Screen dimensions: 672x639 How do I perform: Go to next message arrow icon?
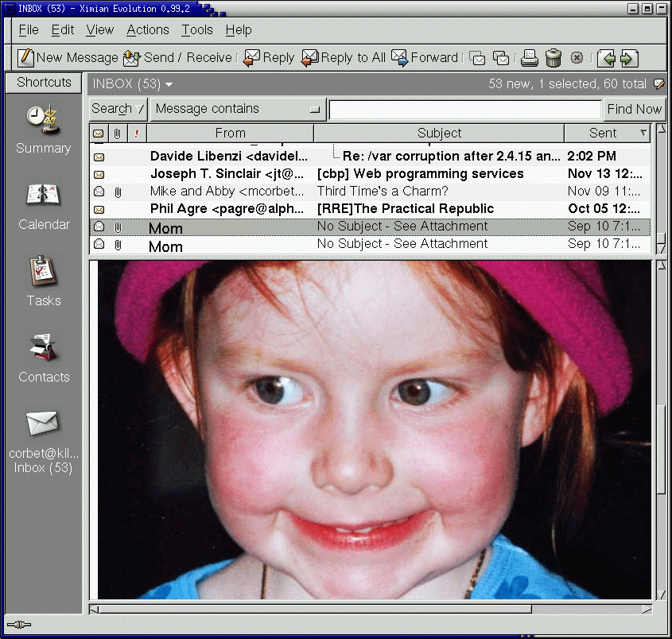point(629,58)
